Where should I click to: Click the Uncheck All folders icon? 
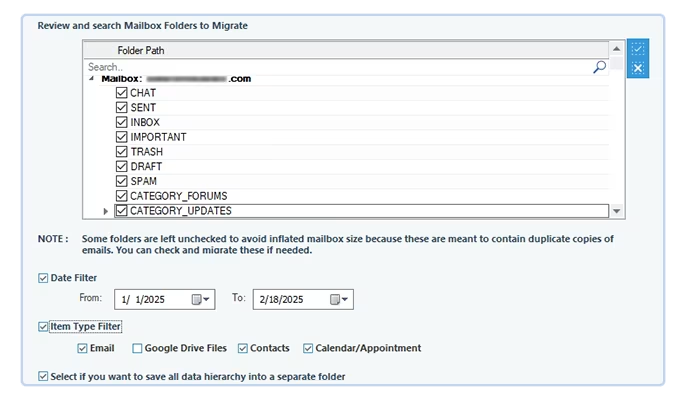pyautogui.click(x=638, y=68)
